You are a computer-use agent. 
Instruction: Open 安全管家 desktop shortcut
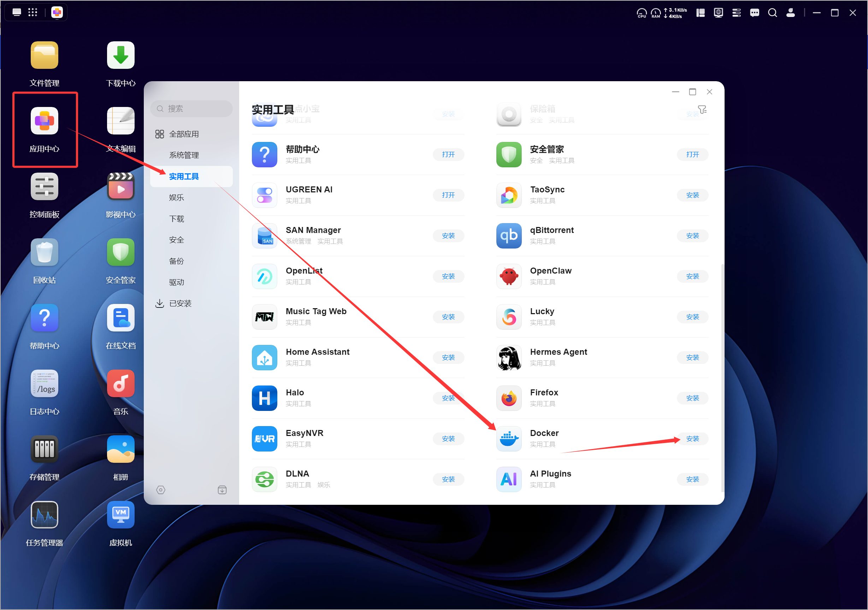click(120, 252)
